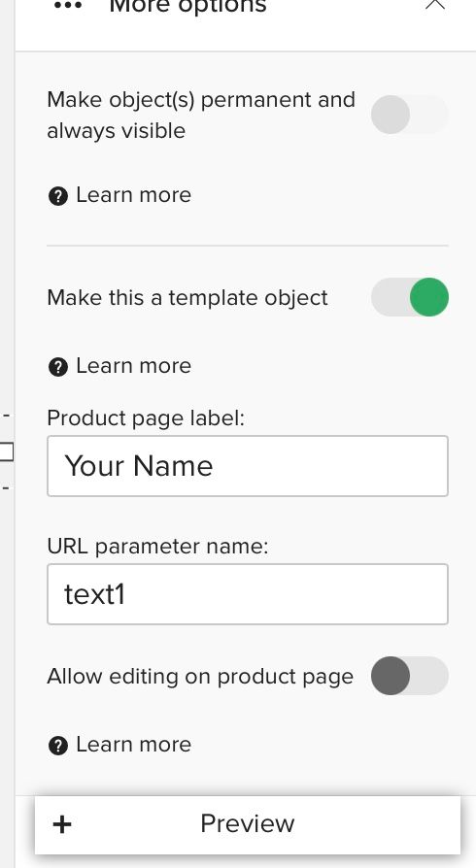The image size is (476, 868).
Task: Enable Allow editing on product page
Action: pyautogui.click(x=410, y=676)
